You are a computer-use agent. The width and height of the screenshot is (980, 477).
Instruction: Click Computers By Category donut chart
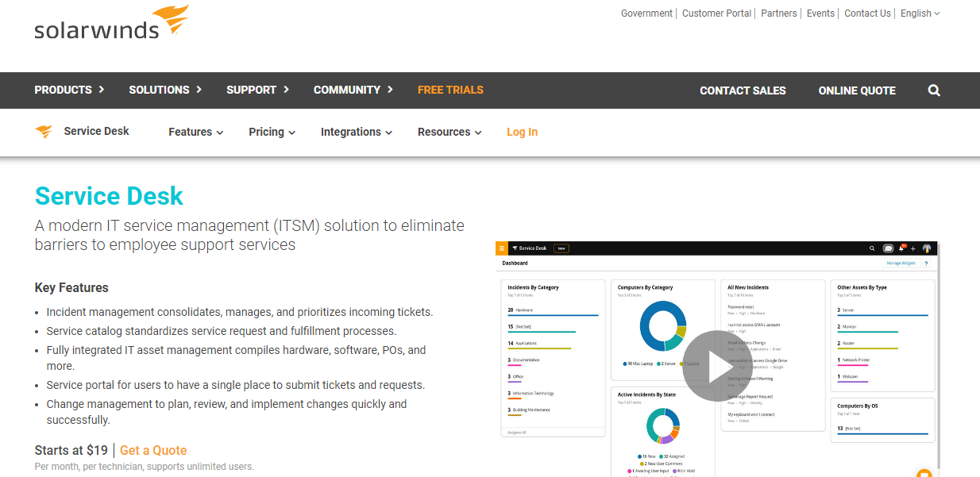[663, 326]
